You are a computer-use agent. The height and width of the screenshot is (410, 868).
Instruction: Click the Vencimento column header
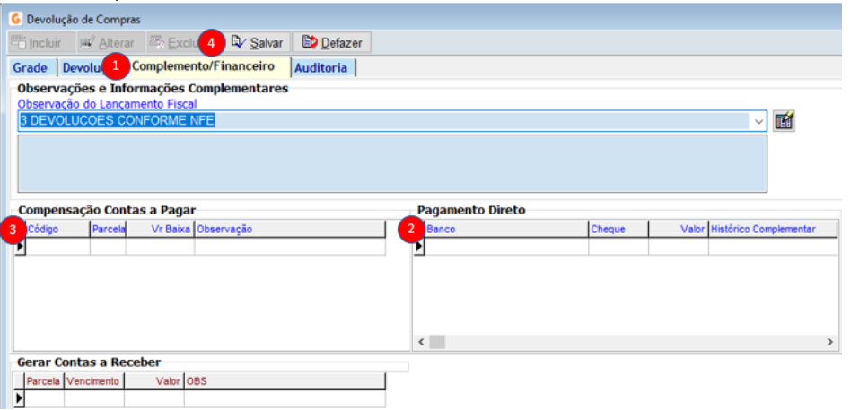point(94,381)
